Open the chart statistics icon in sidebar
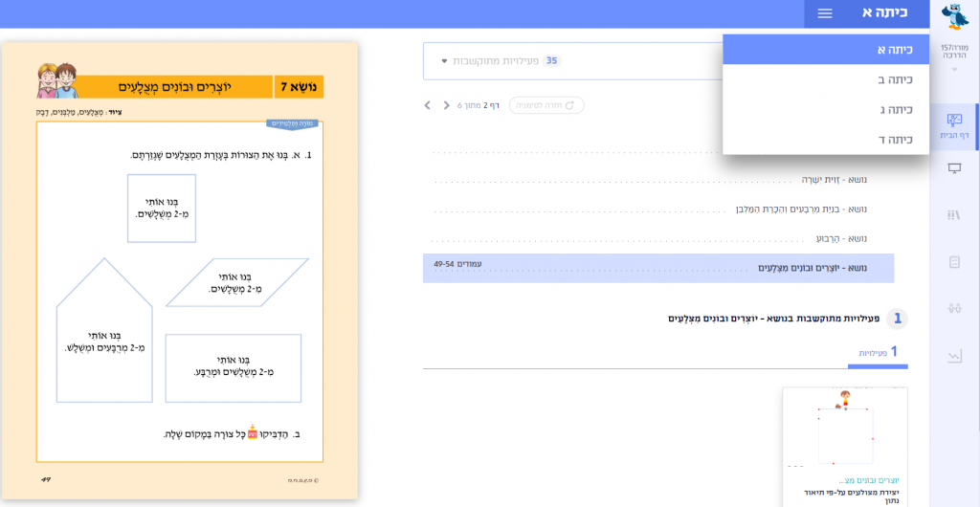The width and height of the screenshot is (980, 507). click(x=954, y=356)
